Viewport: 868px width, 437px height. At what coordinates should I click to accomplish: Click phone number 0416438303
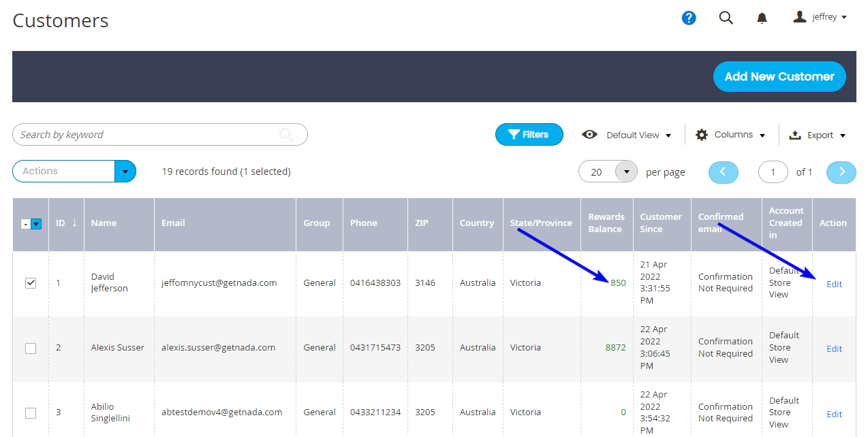pyautogui.click(x=375, y=282)
